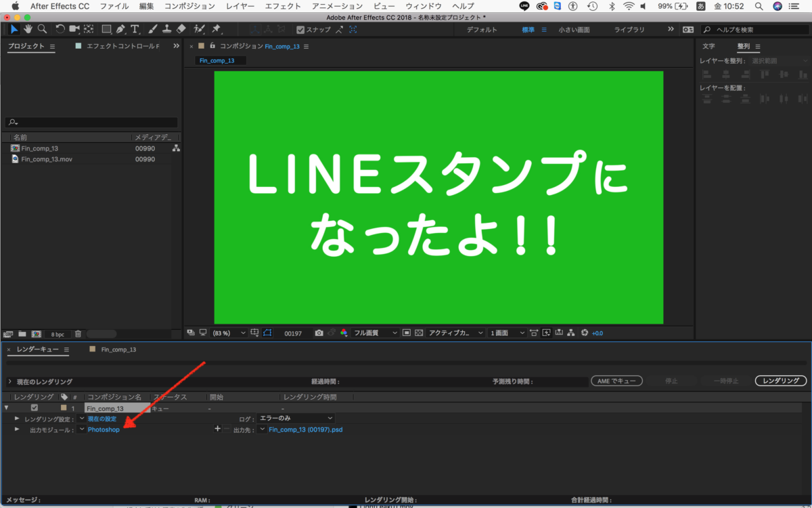Click the fast previews icon in viewer bar
This screenshot has width=812, height=508.
(546, 333)
